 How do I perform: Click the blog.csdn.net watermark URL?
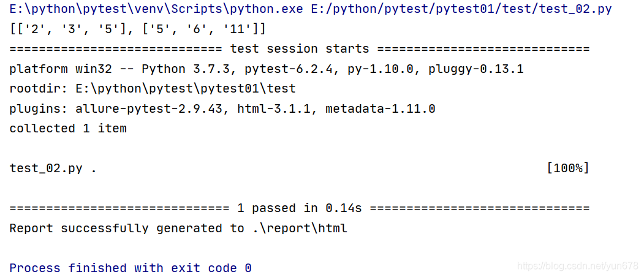coord(578,267)
